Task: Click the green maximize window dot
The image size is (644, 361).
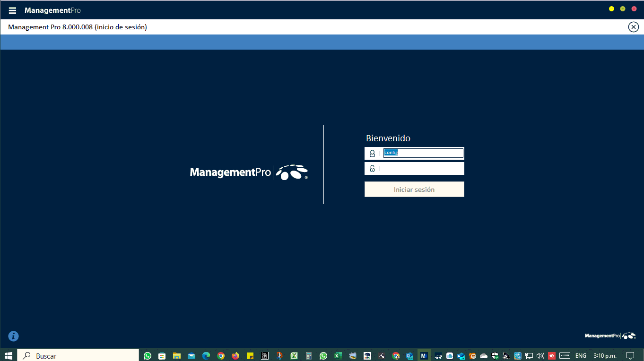Action: pyautogui.click(x=623, y=9)
